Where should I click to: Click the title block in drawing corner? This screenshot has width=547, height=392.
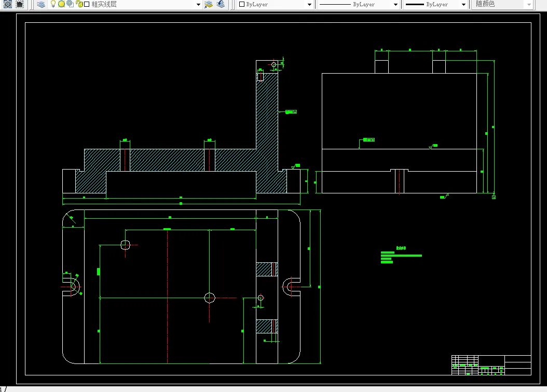click(491, 365)
